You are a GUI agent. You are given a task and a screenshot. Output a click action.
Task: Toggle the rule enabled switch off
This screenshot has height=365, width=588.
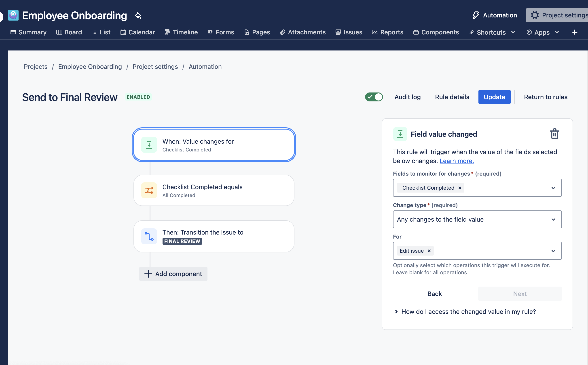[x=374, y=97]
